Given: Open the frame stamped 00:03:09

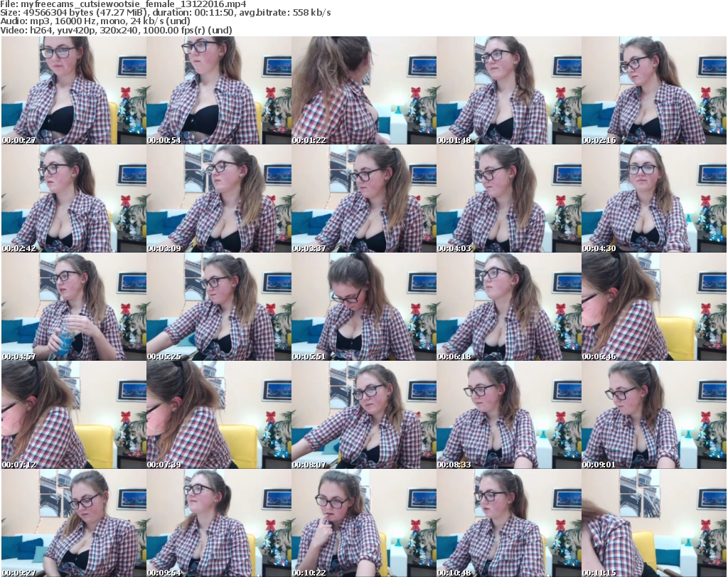Looking at the screenshot, I should [x=219, y=198].
